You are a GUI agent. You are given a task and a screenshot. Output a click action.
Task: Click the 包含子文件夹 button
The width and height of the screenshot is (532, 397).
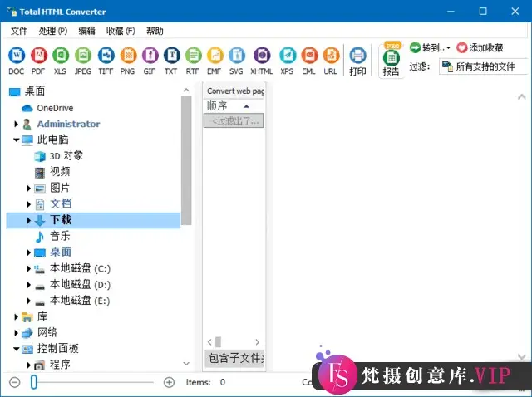(234, 358)
